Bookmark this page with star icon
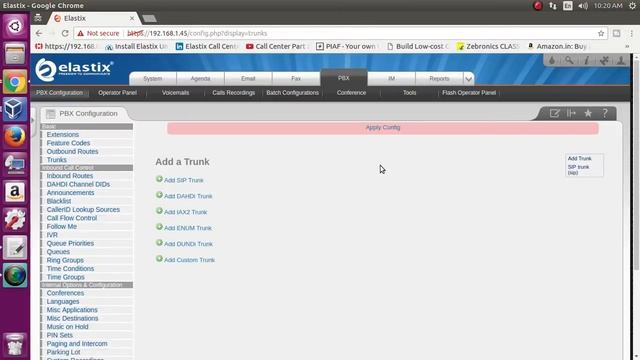Screen dimensions: 640x360 [601, 33]
